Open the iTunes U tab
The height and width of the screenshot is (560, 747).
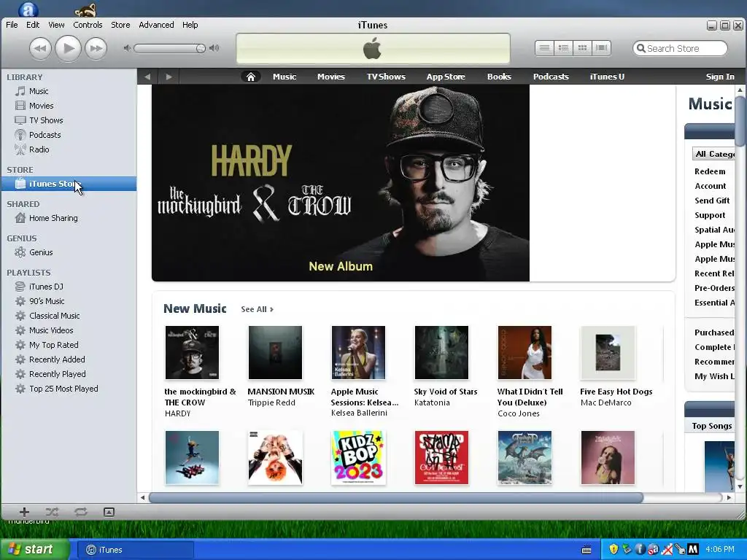[x=607, y=77]
